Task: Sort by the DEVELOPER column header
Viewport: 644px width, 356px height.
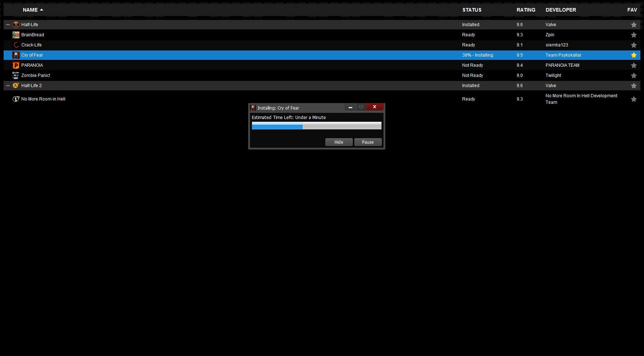Action: pos(561,10)
